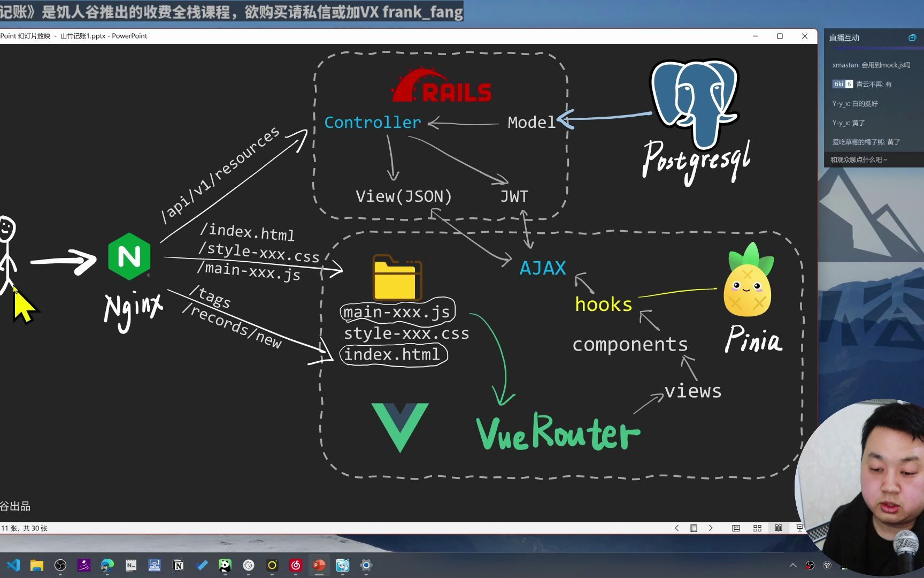Click the Rails logo on the slide
924x578 pixels.
coord(441,86)
